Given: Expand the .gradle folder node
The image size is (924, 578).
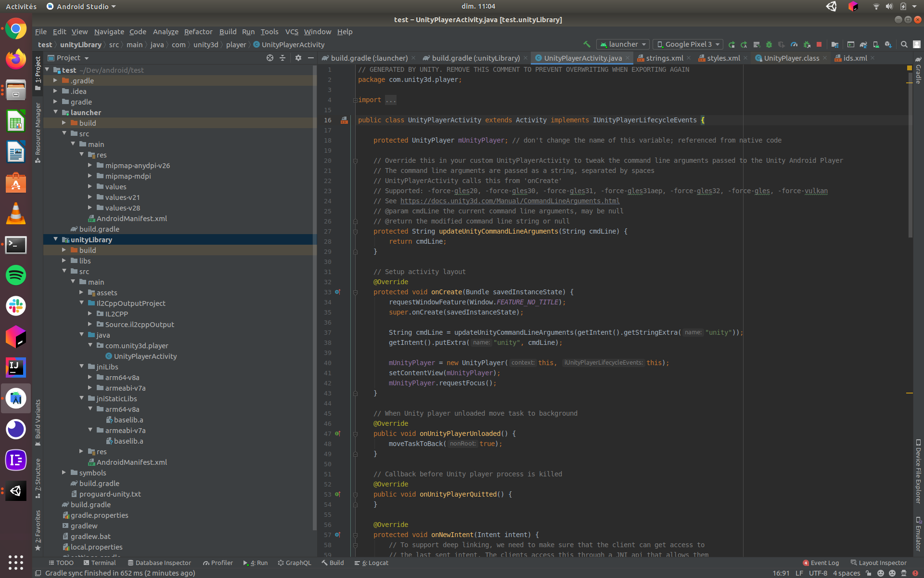Looking at the screenshot, I should tap(56, 80).
